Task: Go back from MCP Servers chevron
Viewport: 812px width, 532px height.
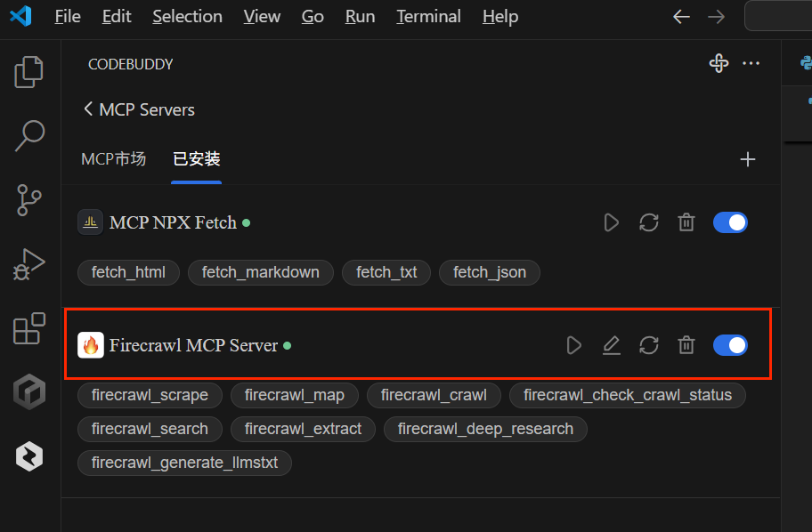Action: (88, 109)
